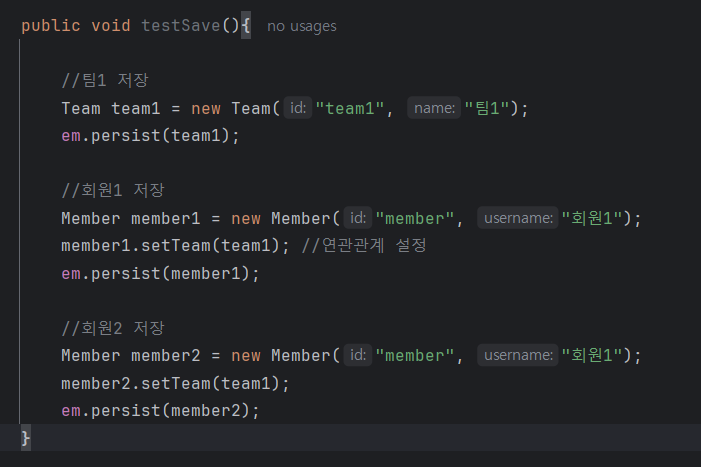
Task: Click the member1.setTeam(team1) call
Action: click(175, 245)
